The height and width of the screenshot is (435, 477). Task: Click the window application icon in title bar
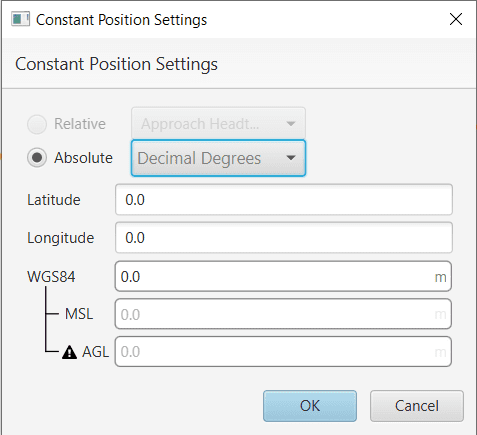coord(20,19)
